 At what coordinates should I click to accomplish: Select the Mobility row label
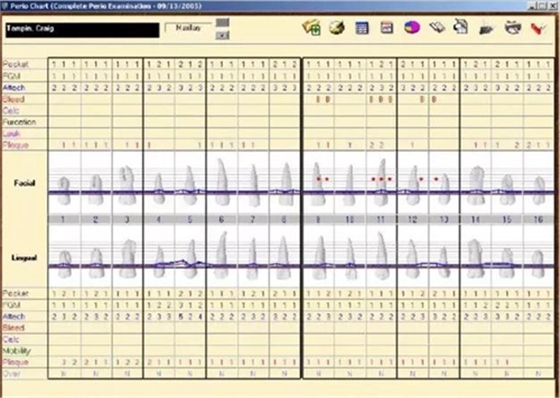(17, 351)
